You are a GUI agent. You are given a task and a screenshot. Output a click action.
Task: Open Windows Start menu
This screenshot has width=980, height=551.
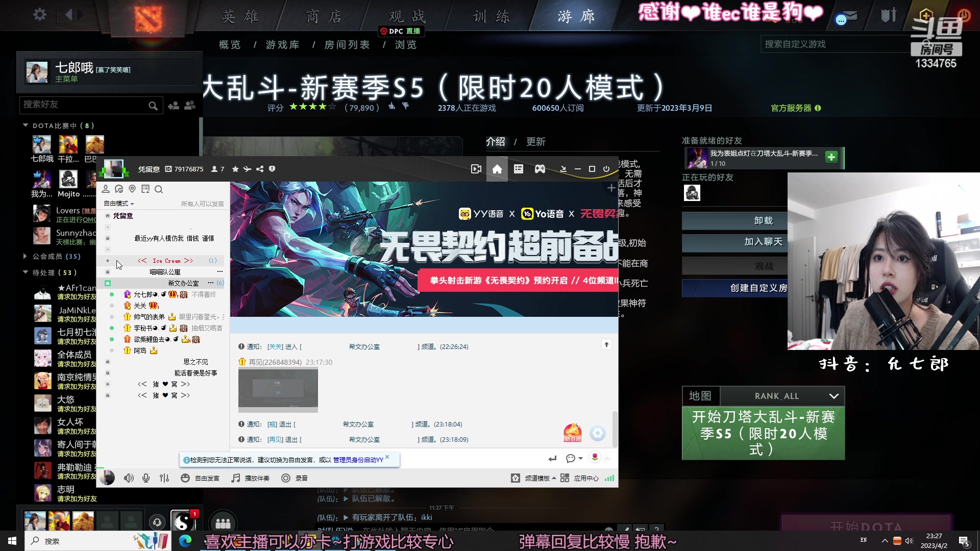pos(12,541)
